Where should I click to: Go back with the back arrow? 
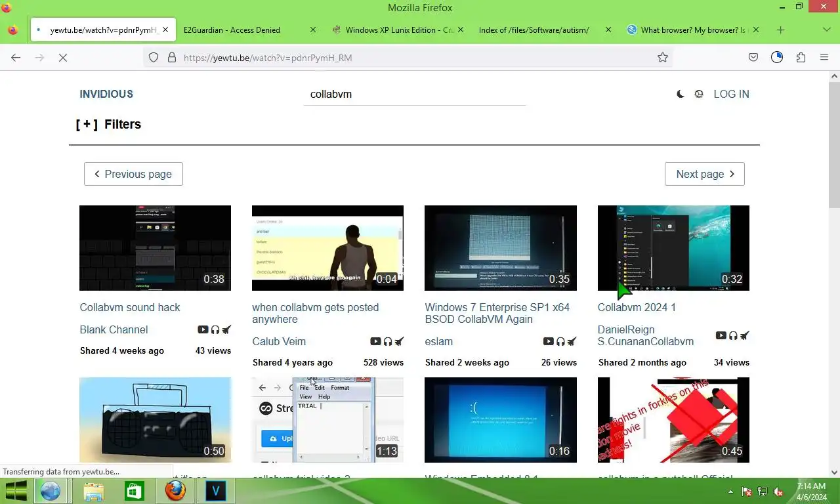16,58
